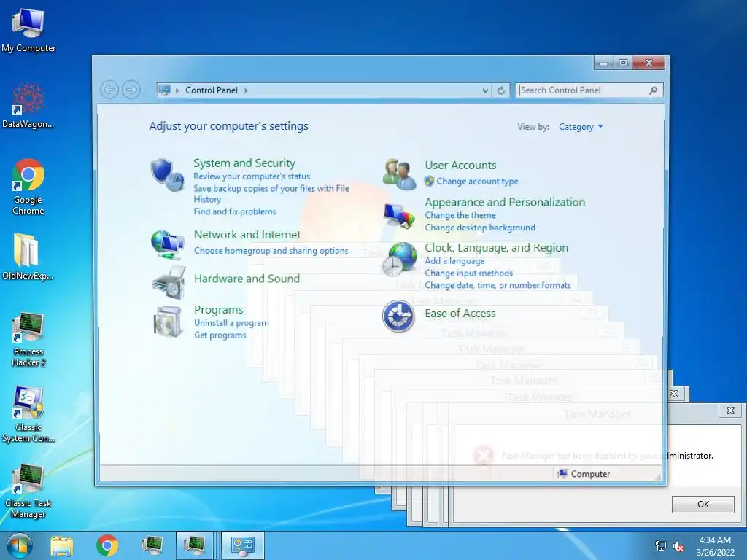Open the Windows Start button

coord(19,545)
